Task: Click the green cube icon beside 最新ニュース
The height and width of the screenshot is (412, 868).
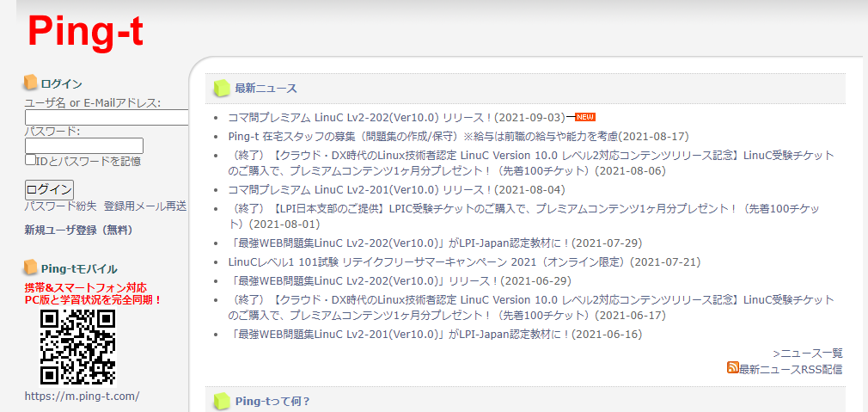Action: point(222,88)
